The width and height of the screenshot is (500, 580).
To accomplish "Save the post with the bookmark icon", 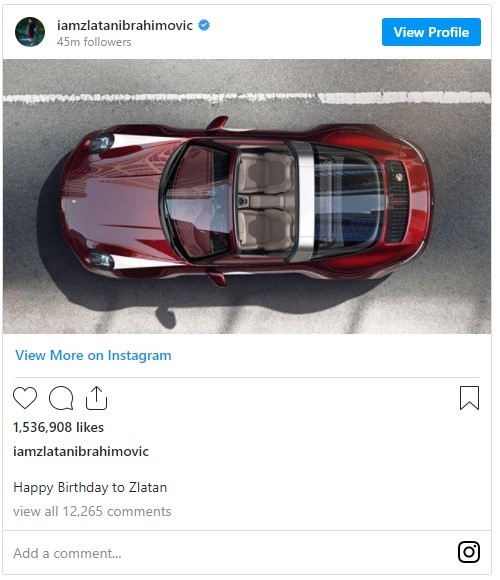I will [x=469, y=398].
